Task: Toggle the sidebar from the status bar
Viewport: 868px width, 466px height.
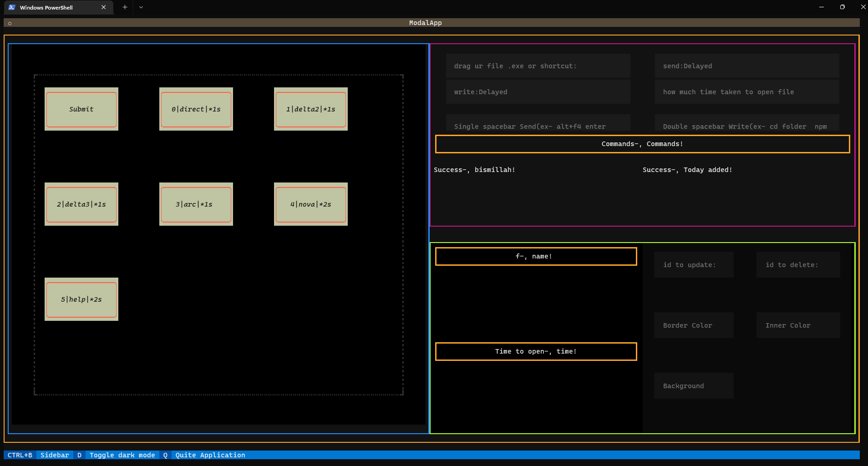Action: click(55, 455)
